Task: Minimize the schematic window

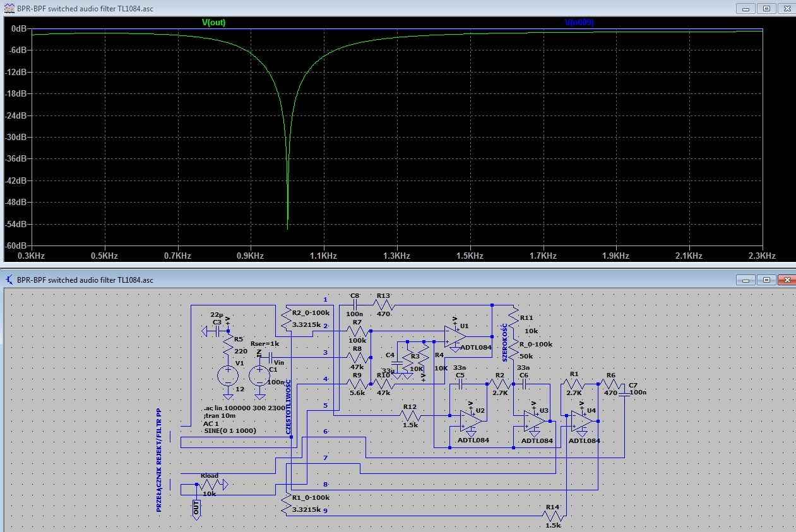Action: coord(746,280)
